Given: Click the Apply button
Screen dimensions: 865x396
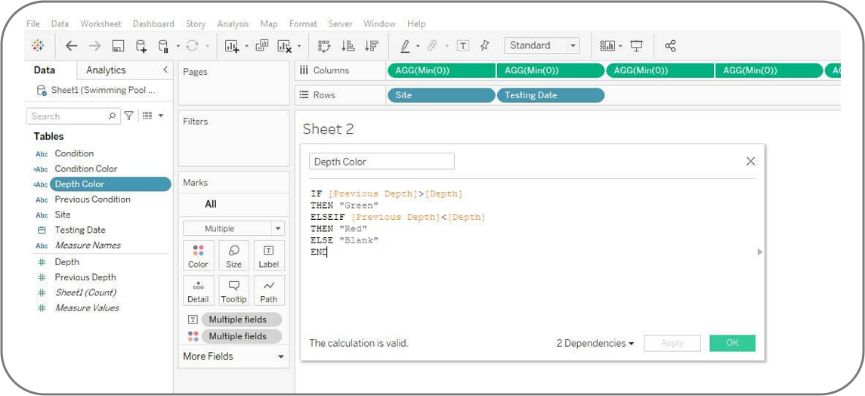Looking at the screenshot, I should 672,343.
